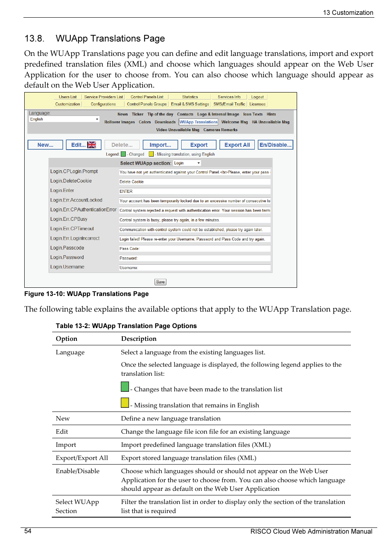Image resolution: width=392 pixels, height=555 pixels.
Task: Select the WUApp Translations tab
Action: coord(198,122)
